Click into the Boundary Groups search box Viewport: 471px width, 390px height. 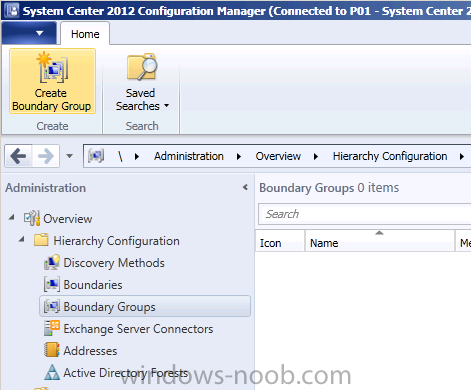point(365,214)
